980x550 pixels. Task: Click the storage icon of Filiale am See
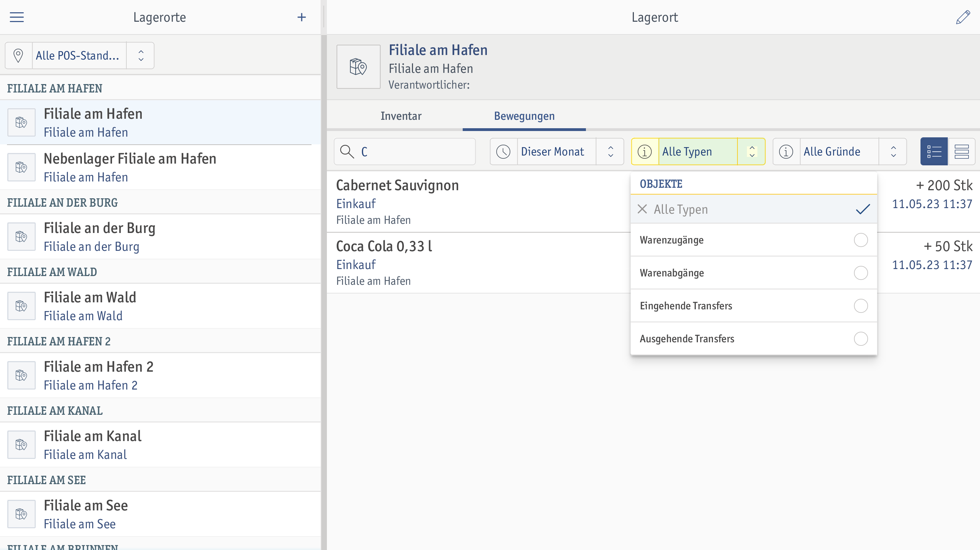[x=22, y=514]
